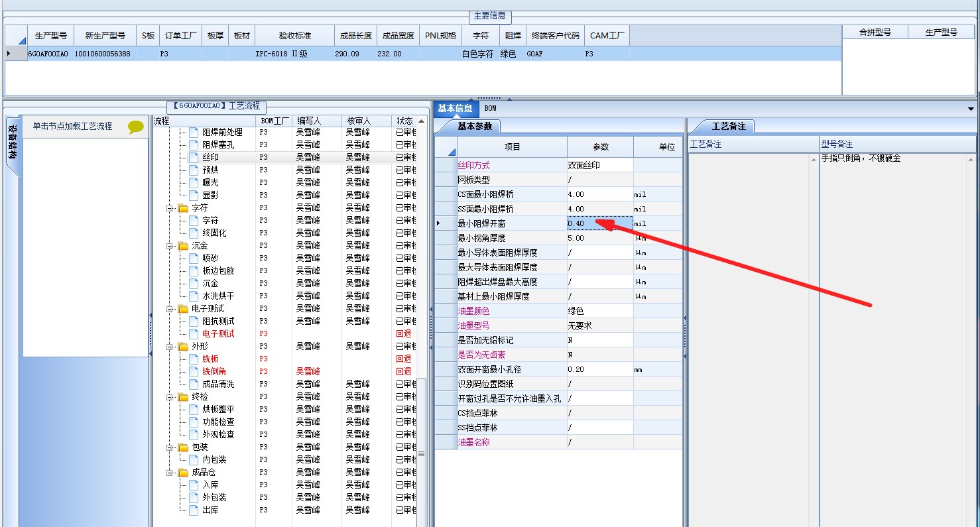Collapse the 成品仓 folder node
This screenshot has height=527, width=980.
[170, 473]
